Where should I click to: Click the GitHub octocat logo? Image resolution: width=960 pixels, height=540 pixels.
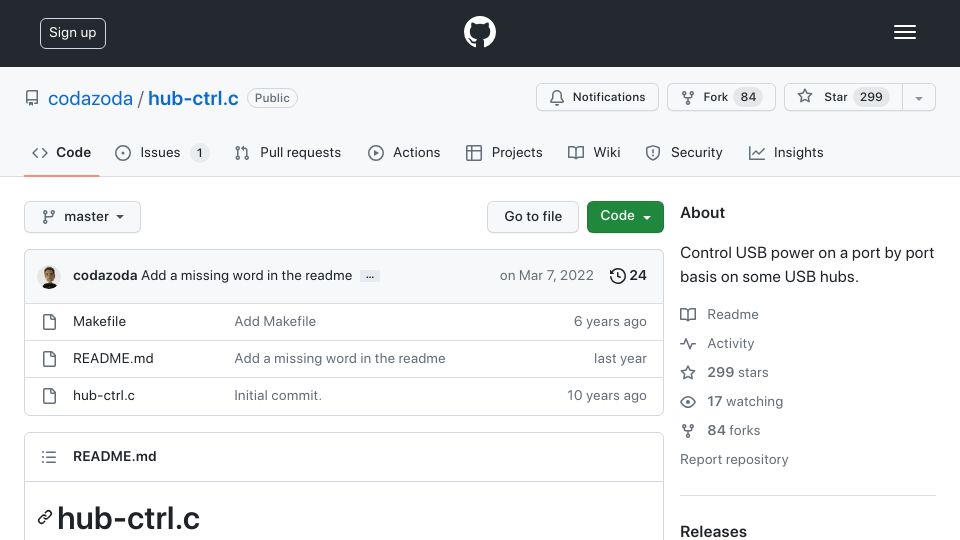(x=479, y=32)
